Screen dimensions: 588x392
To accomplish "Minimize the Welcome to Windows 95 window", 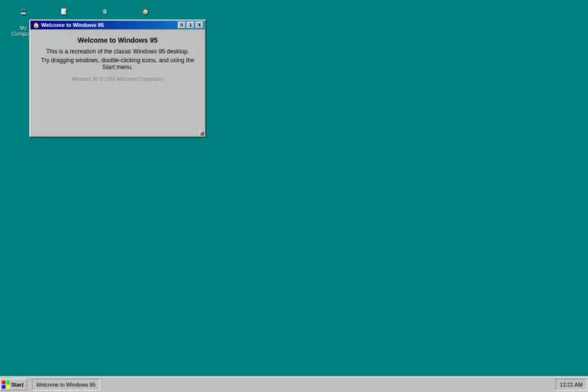I will [181, 24].
